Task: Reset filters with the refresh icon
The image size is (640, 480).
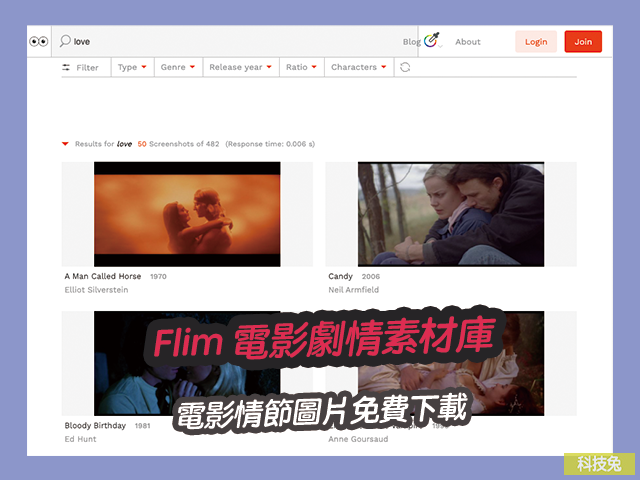Action: coord(405,67)
